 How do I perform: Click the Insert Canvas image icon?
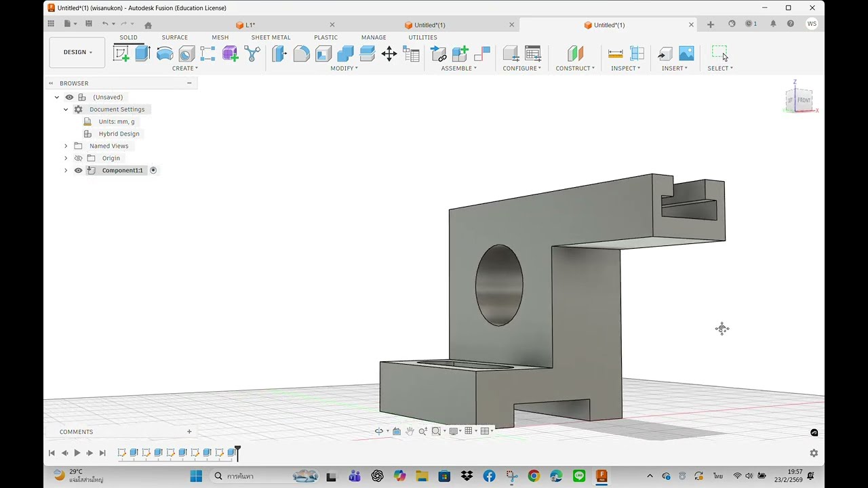point(686,54)
